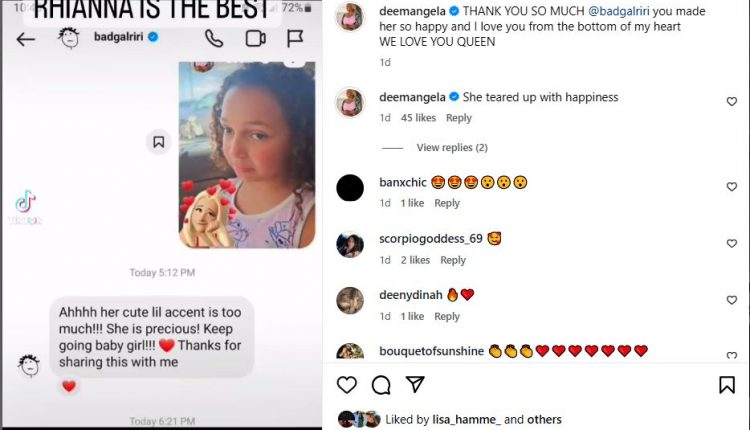Screen dimensions: 750x430
Task: Like the post with the heart icon
Action: click(347, 385)
